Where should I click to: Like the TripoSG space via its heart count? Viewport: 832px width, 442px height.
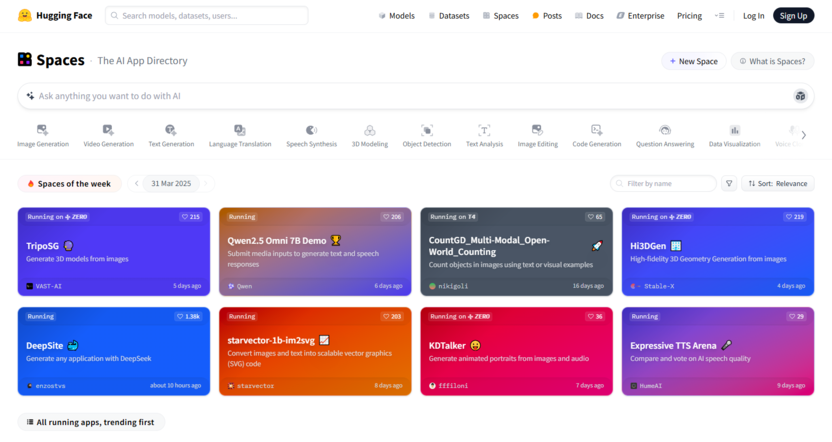click(x=190, y=217)
